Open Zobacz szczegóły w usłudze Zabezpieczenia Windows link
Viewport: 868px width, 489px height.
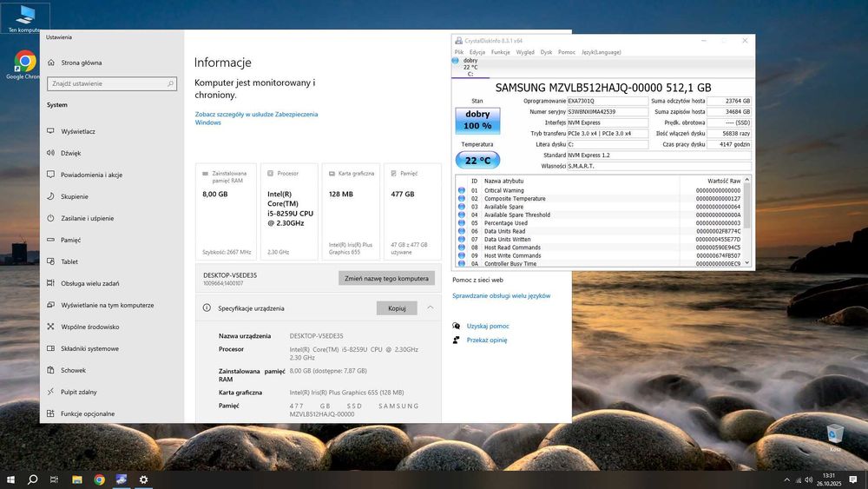(x=256, y=118)
